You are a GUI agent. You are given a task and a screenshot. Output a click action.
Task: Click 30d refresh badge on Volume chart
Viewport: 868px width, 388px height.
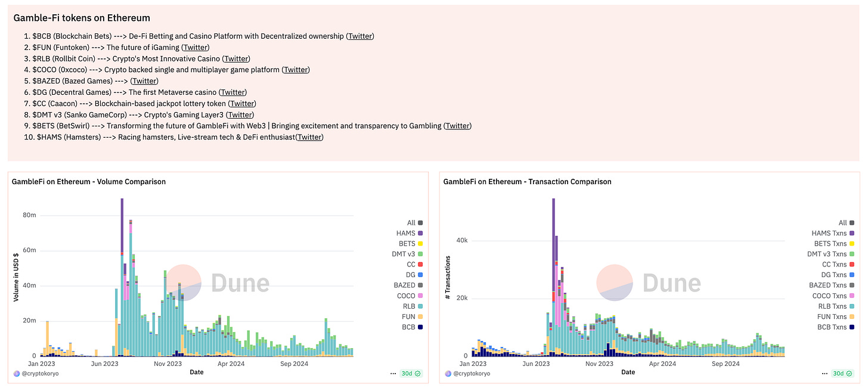[x=412, y=373]
